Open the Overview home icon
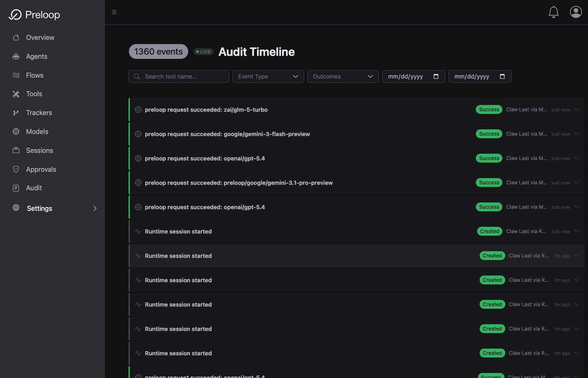 tap(16, 37)
